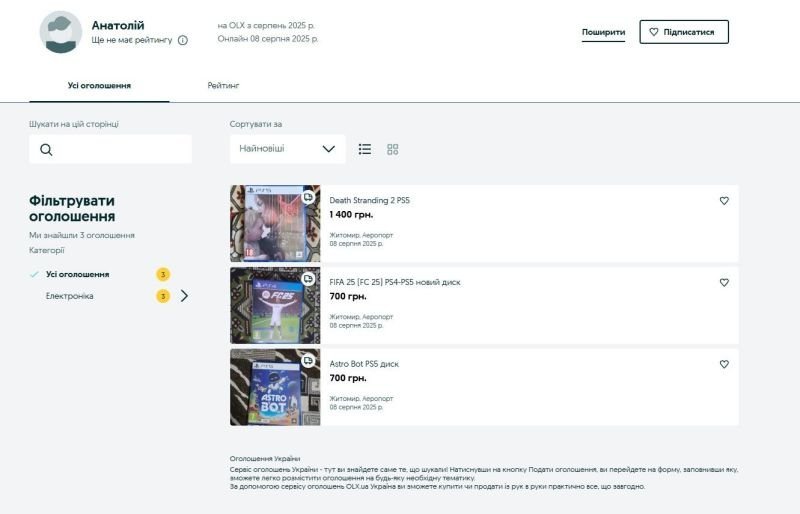
Task: Click delivery badge on FIFA 25 thumbnail
Action: coord(309,279)
